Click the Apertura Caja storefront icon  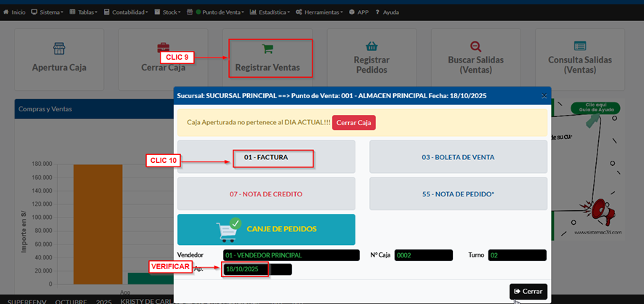(x=59, y=49)
